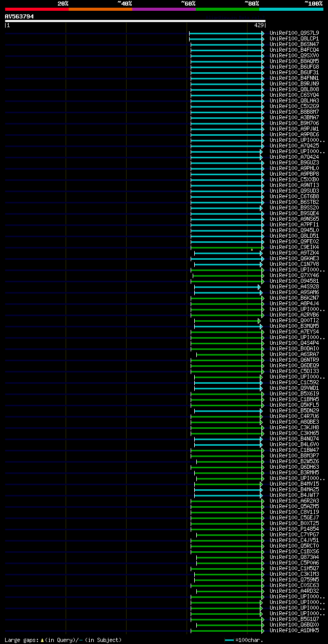Select the UniRef100_A9TZK4 label
The height and width of the screenshot is (644, 328).
(294, 253)
